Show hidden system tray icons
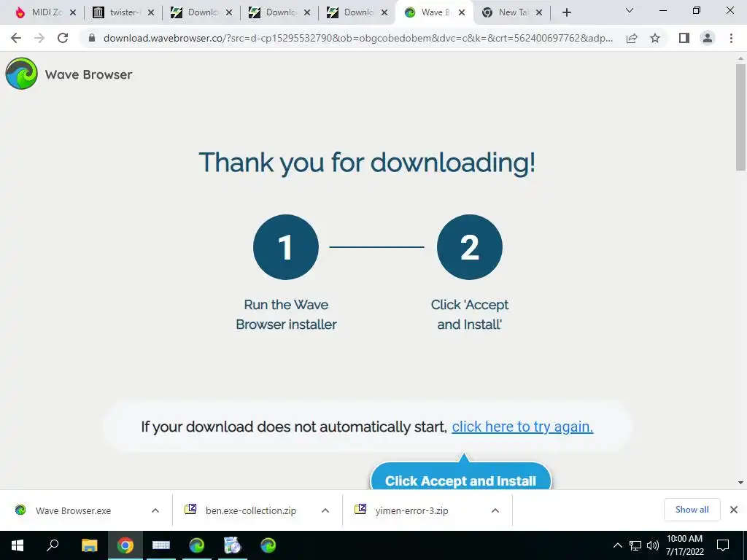The image size is (747, 560). coord(617,545)
